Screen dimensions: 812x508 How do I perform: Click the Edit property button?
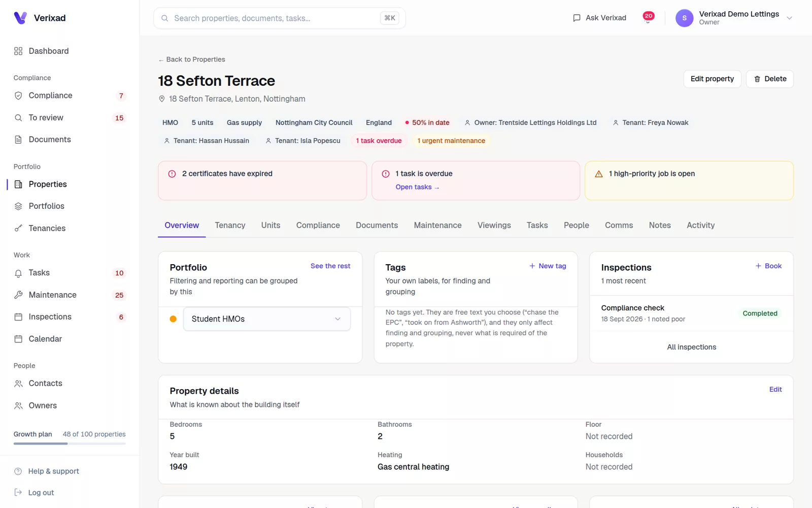click(x=712, y=79)
